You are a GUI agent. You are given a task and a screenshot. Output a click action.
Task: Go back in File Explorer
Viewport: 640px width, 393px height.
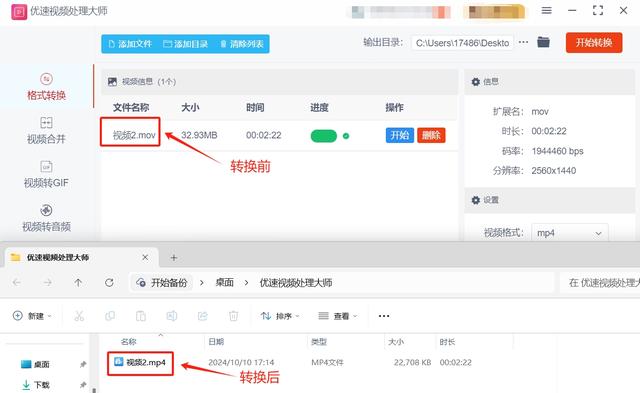click(x=17, y=282)
